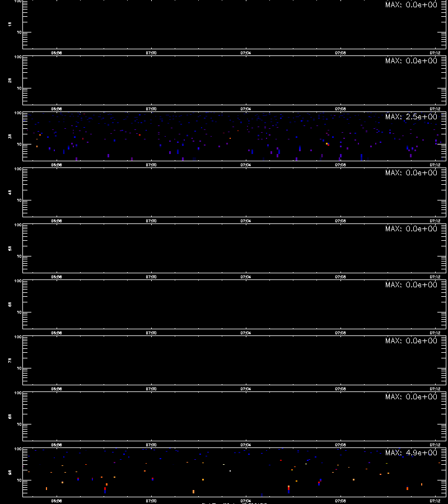The height and width of the screenshot is (504, 448).
Task: Pick the 07:04 time tick below panel 6R
Action: click(x=246, y=333)
